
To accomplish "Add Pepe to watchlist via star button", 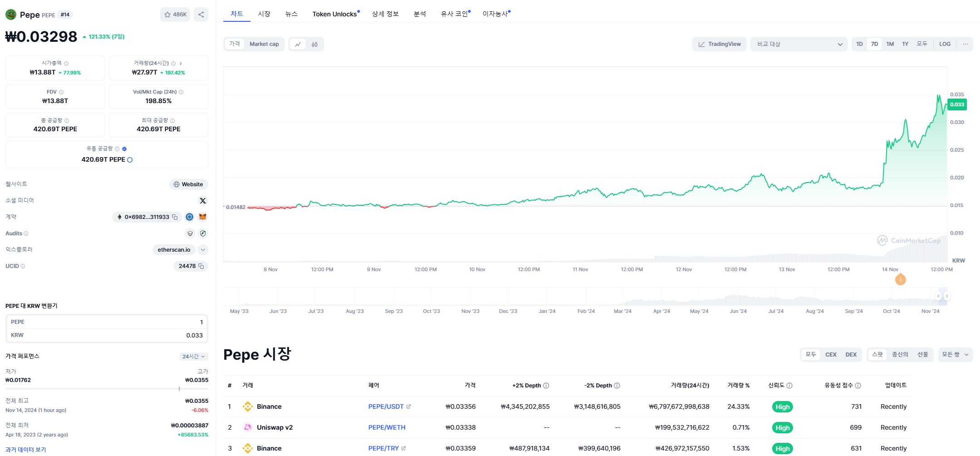I will (175, 15).
